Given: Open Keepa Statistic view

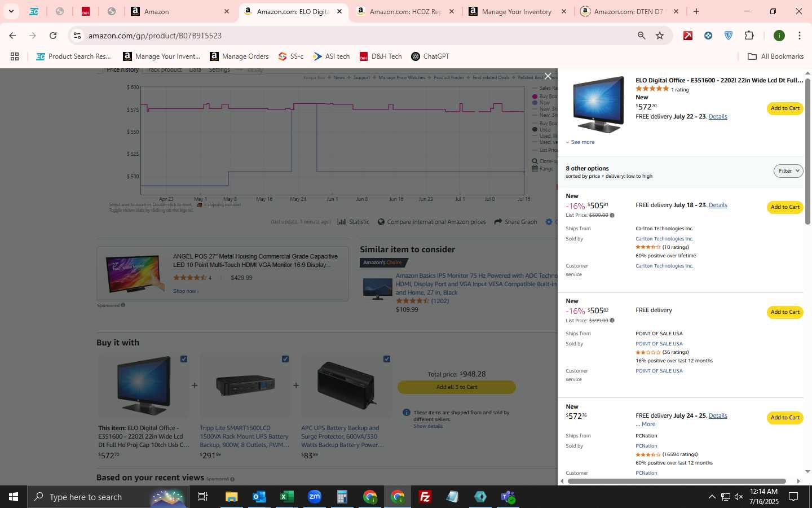Looking at the screenshot, I should (x=354, y=222).
